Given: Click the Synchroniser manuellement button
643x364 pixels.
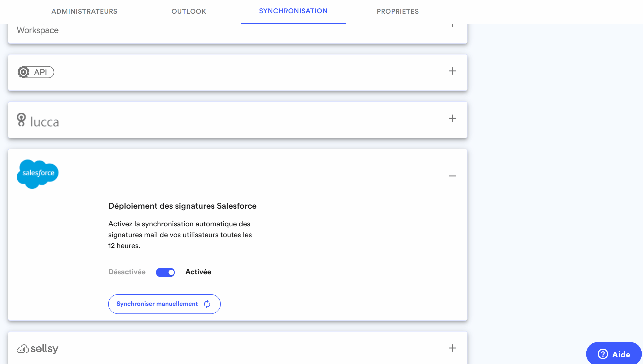Looking at the screenshot, I should click(x=164, y=304).
